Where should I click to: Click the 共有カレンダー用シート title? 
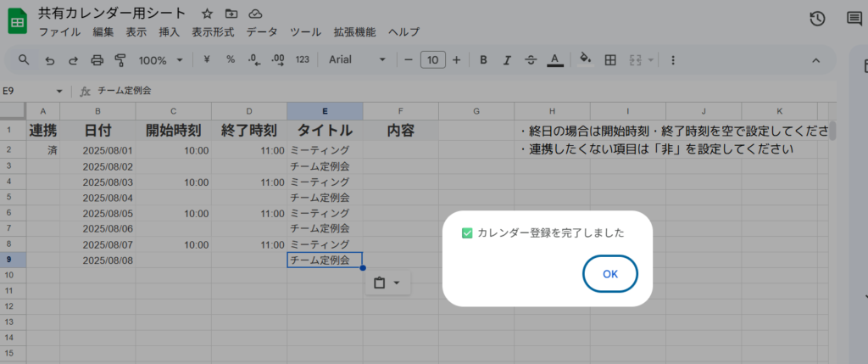point(112,14)
